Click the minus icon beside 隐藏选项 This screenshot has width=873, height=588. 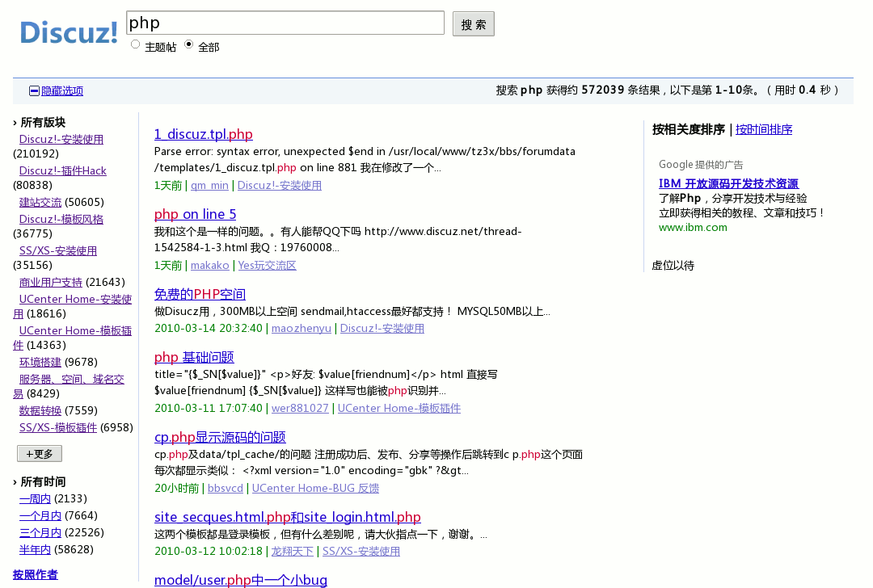(x=34, y=90)
